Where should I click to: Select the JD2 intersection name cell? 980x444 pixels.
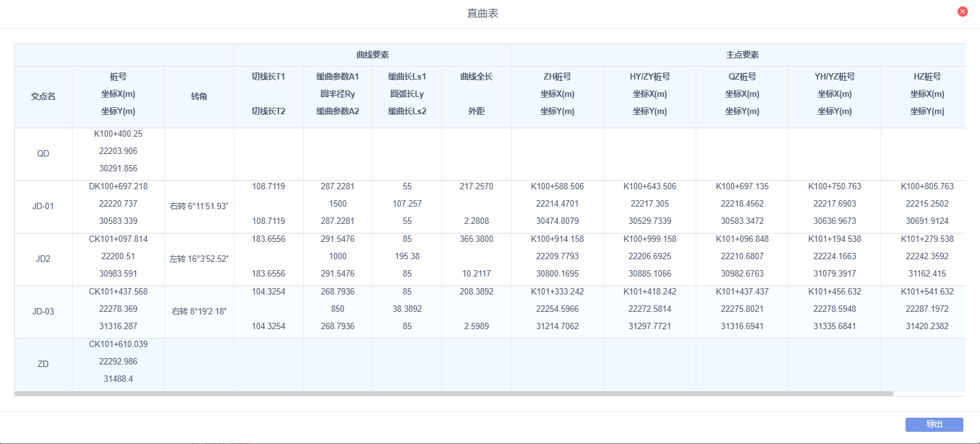(43, 259)
